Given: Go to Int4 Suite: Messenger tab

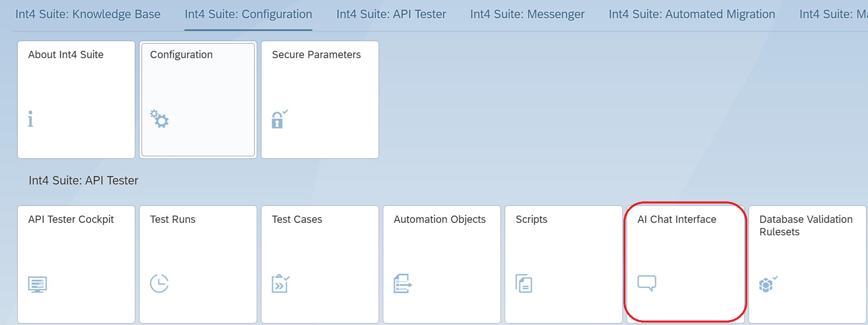Looking at the screenshot, I should (527, 15).
